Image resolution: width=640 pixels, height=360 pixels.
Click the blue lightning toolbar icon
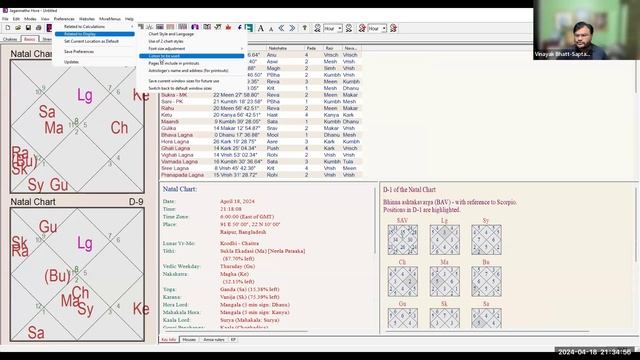click(239, 27)
